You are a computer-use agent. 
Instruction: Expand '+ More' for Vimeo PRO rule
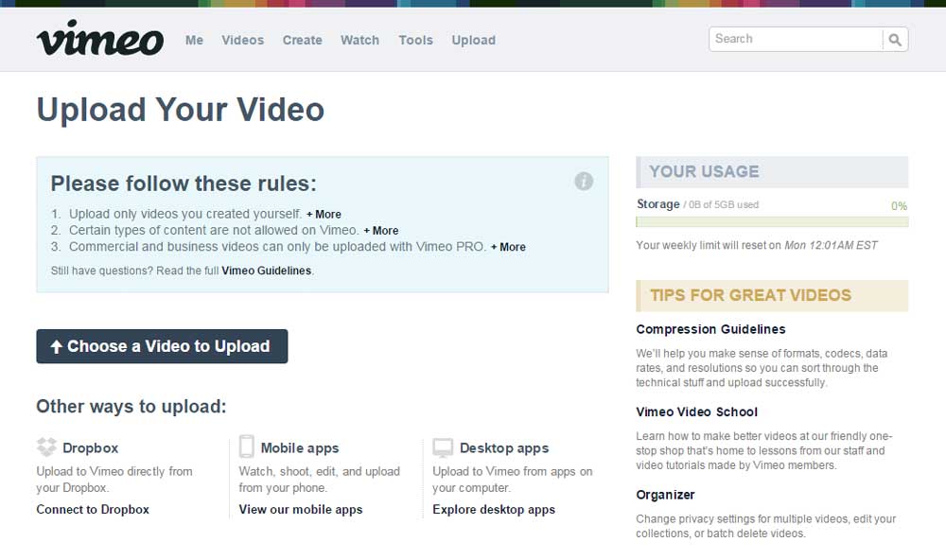508,247
